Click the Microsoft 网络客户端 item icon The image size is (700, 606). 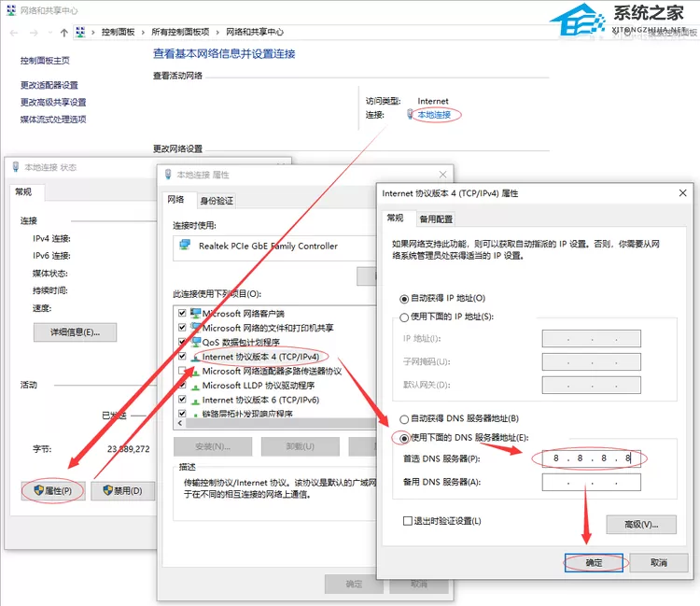coord(196,313)
